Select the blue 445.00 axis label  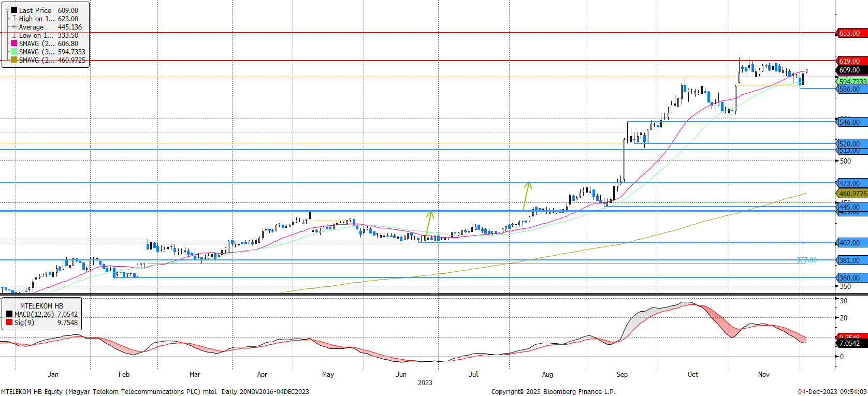pos(851,207)
